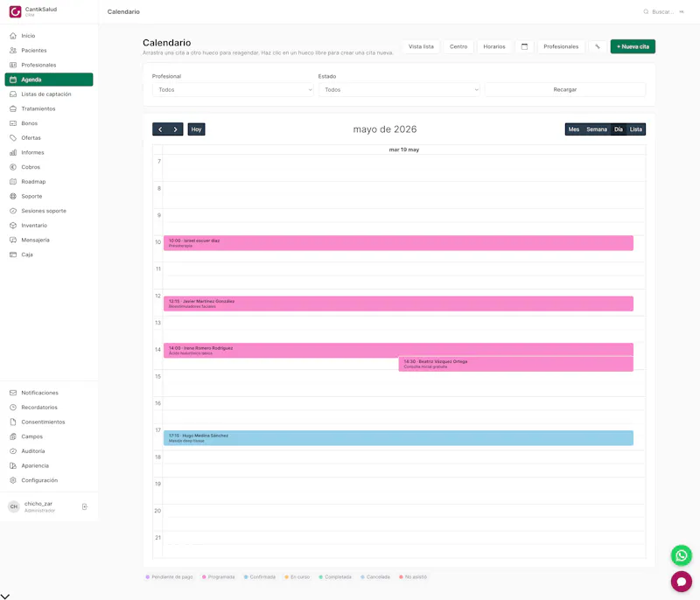Open Consentimientos document icon
Screen dimensions: 700x600
(x=13, y=422)
